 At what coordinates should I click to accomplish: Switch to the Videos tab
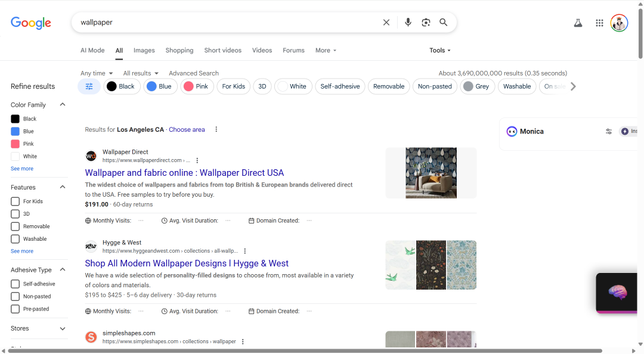[262, 50]
